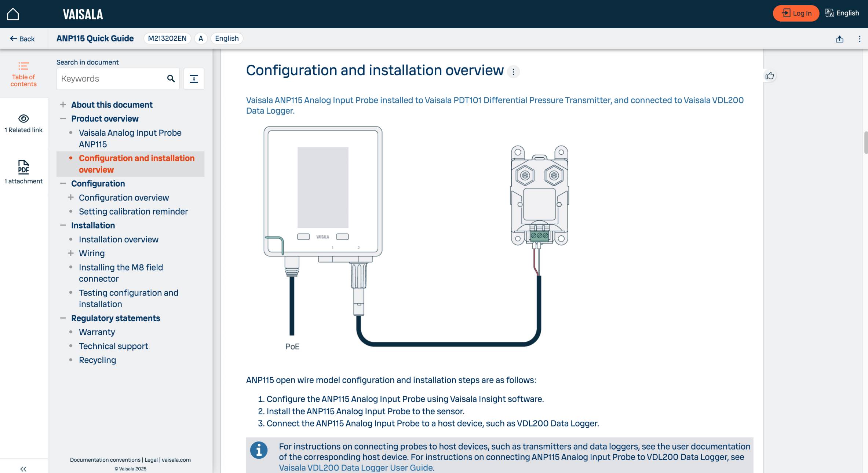Image resolution: width=868 pixels, height=473 pixels.
Task: Open the English language selector
Action: coord(842,14)
